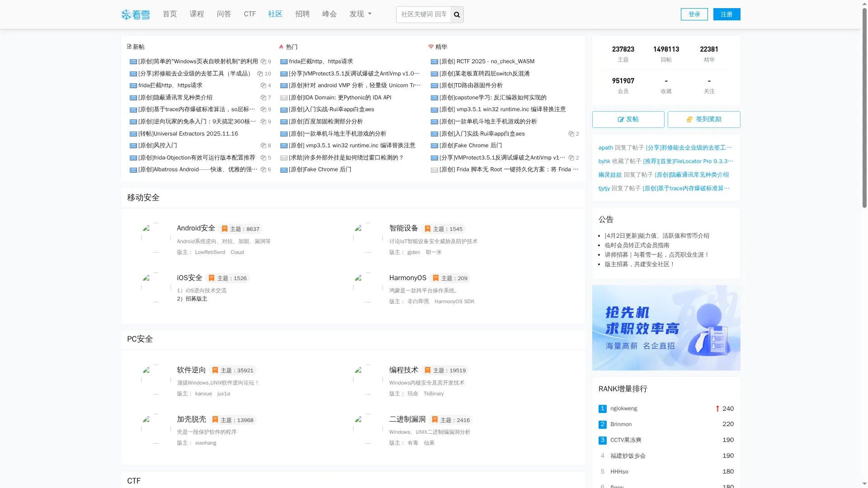Screen dimensions: 868x488
Task: Open the 招聘 navigation item
Action: [x=302, y=14]
